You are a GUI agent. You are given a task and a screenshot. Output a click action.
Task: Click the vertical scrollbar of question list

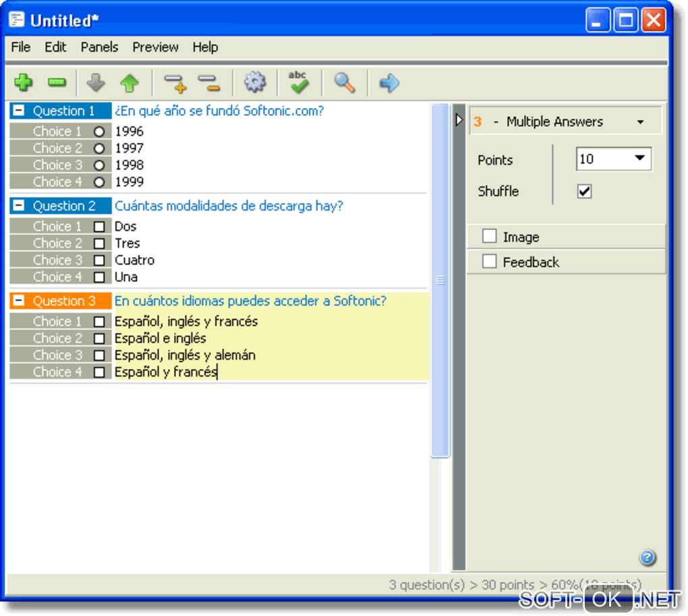click(440, 281)
